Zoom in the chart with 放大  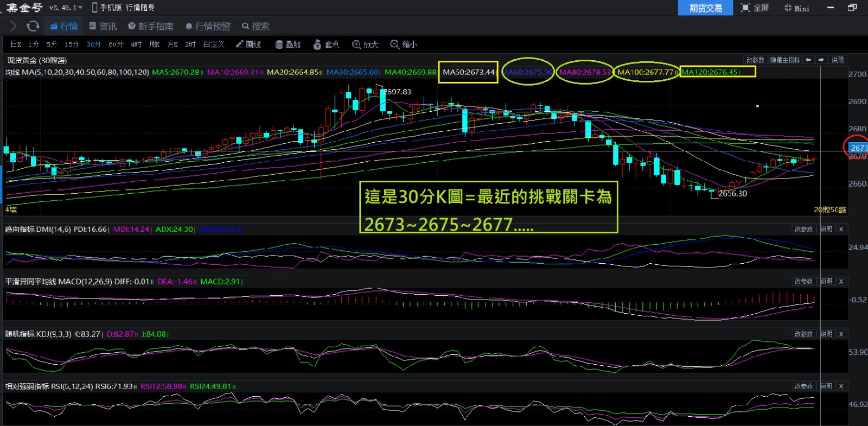click(x=365, y=44)
